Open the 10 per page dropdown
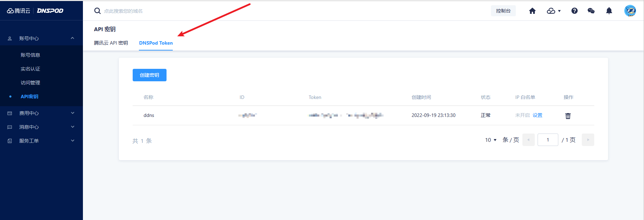The width and height of the screenshot is (644, 220). [491, 140]
